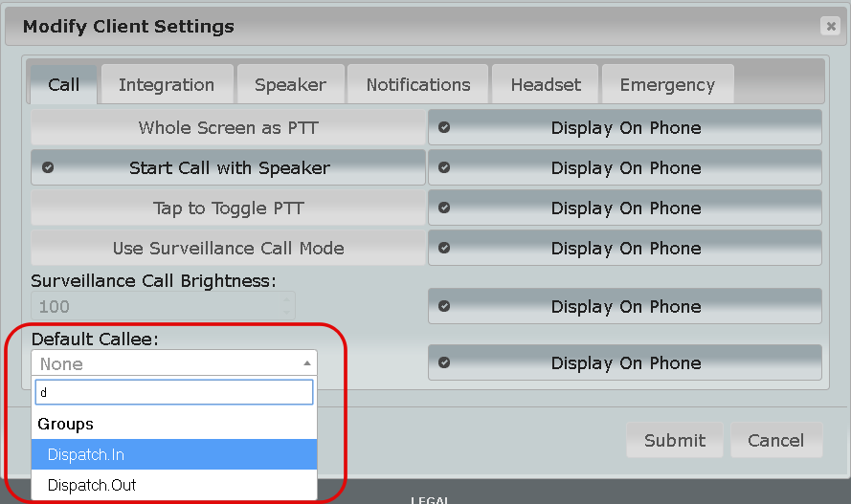The height and width of the screenshot is (504, 851).
Task: Enable Use Surveillance Call Mode
Action: [228, 249]
